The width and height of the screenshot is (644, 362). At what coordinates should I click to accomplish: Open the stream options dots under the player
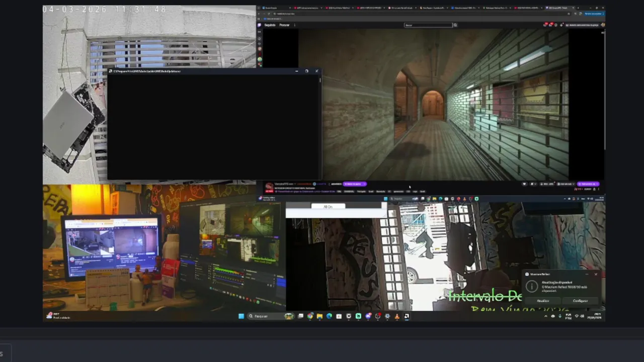point(599,189)
